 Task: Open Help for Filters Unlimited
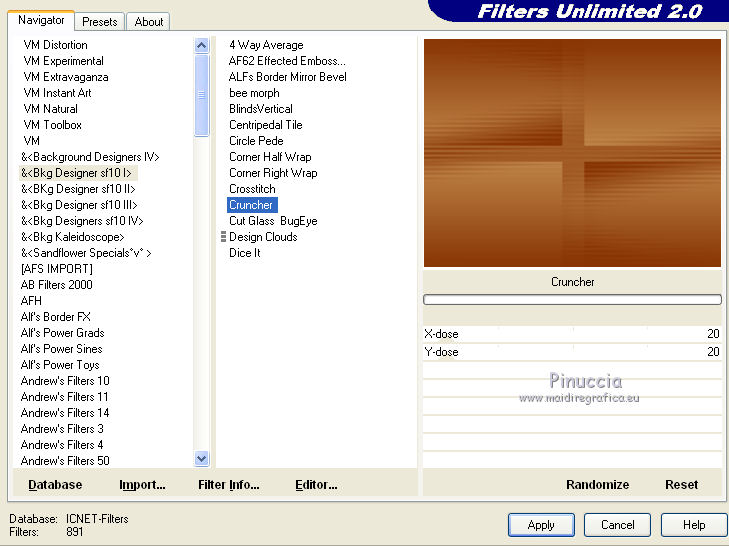tap(694, 525)
